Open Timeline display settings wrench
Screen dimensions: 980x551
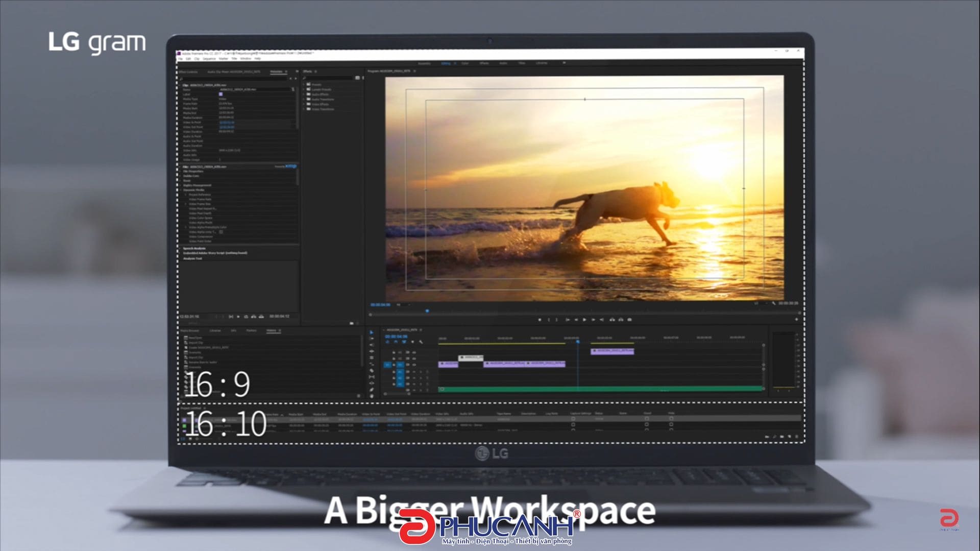(x=421, y=342)
